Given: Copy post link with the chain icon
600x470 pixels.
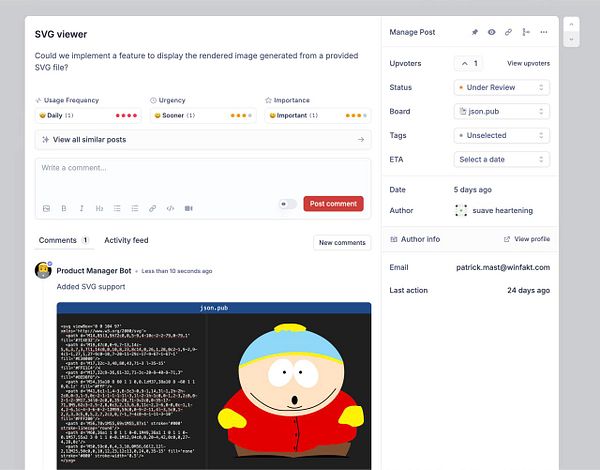Looking at the screenshot, I should (508, 32).
